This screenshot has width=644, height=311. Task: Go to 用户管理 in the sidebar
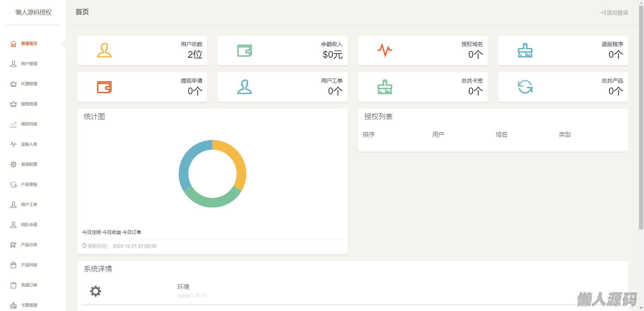click(x=29, y=64)
